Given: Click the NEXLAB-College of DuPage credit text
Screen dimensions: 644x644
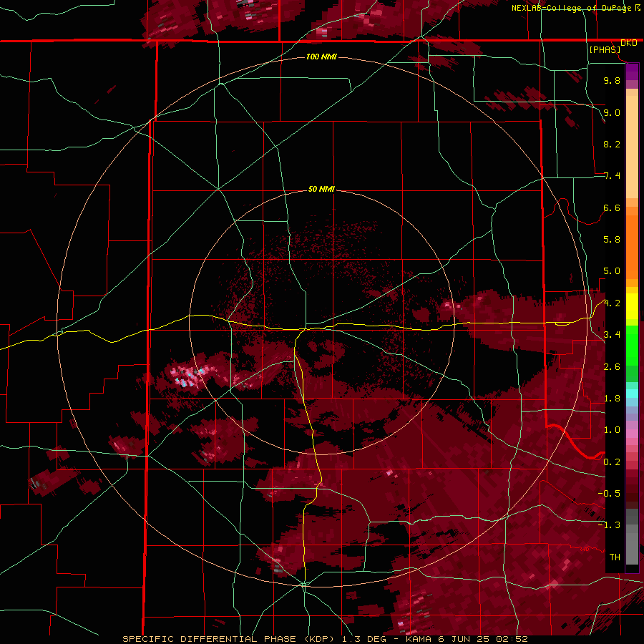Looking at the screenshot, I should pos(572,8).
